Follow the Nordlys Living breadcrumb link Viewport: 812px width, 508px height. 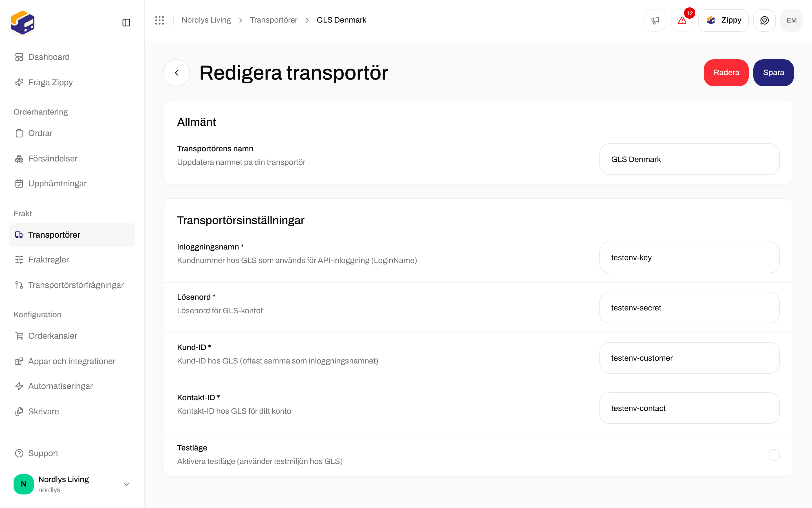click(x=206, y=20)
